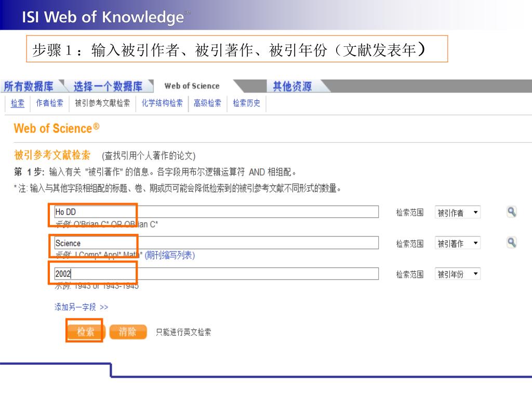Screen dimensions: 532x399
Task: Open the 期刊缩写列表 link
Action: coord(170,255)
